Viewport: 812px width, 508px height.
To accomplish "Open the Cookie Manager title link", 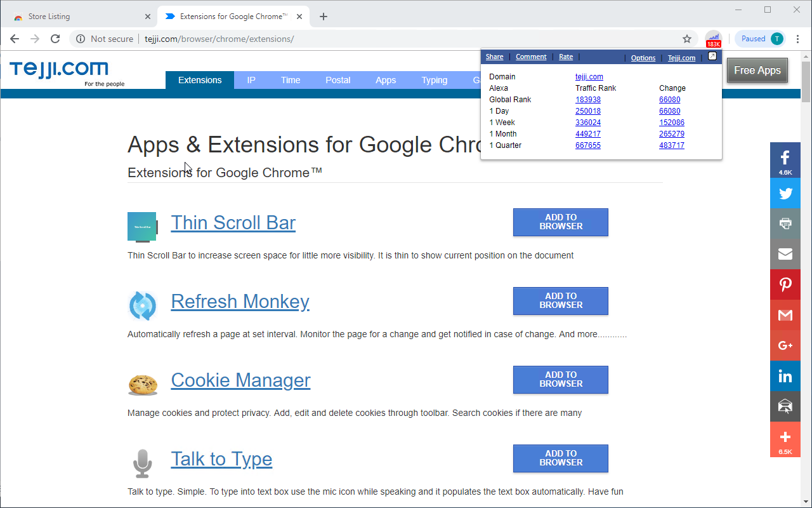I will pos(241,380).
